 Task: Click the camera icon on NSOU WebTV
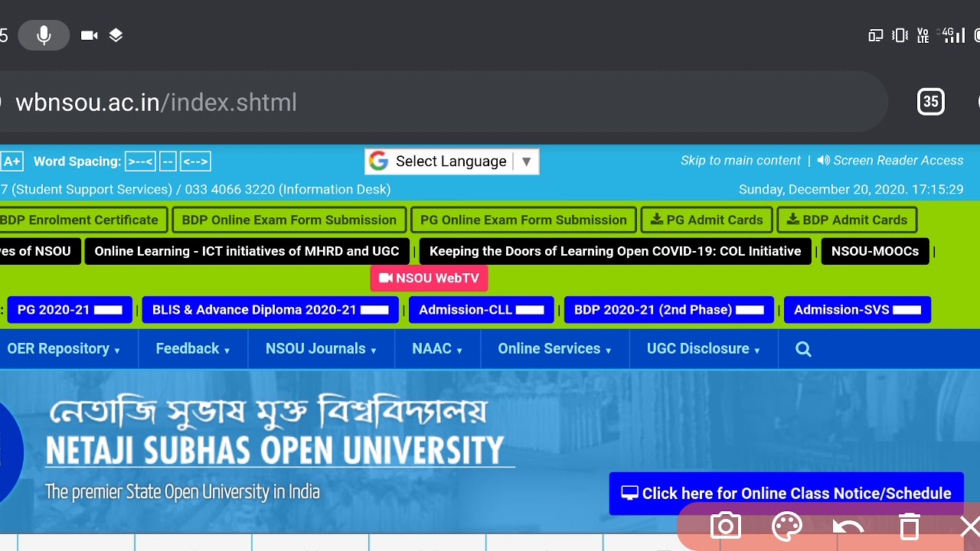coord(386,279)
